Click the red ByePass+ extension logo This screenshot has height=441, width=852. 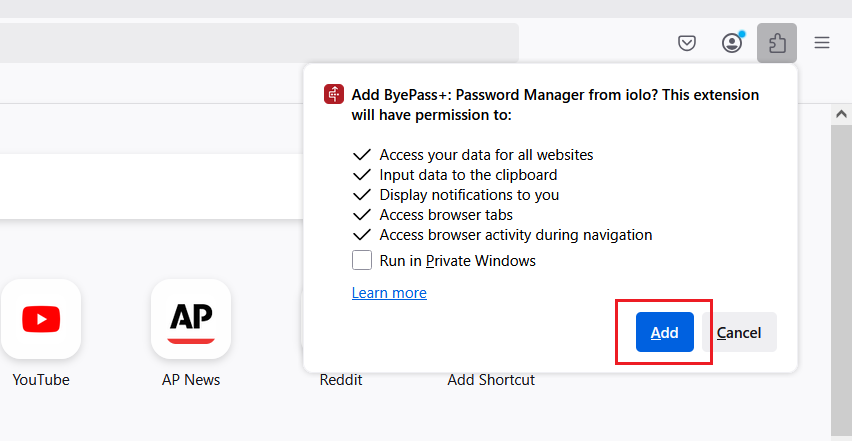[x=334, y=94]
